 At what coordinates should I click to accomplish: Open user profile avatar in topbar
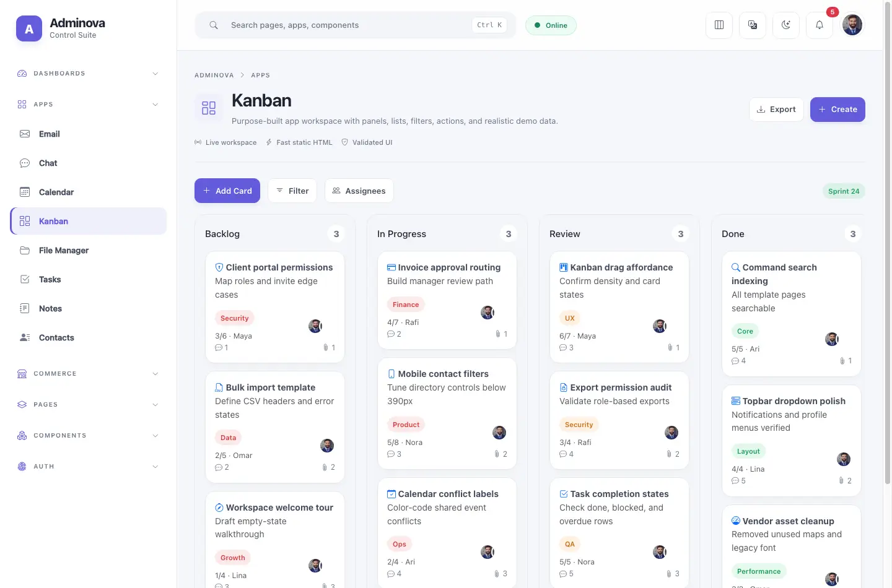pyautogui.click(x=852, y=25)
